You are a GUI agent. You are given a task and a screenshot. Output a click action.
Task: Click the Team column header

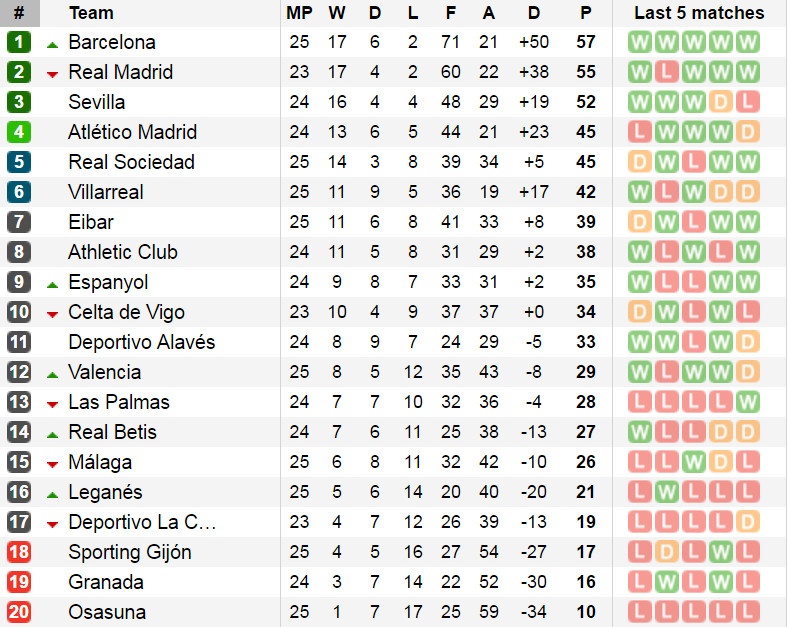(x=91, y=13)
